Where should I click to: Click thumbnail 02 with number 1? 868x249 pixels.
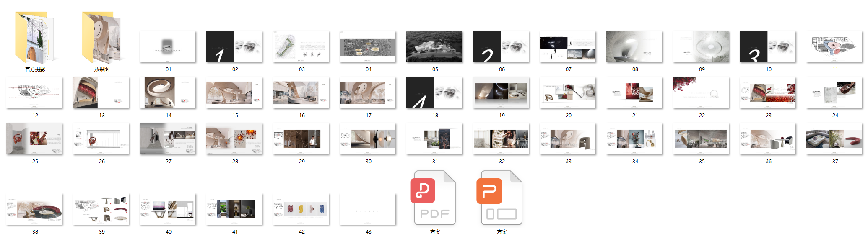tap(235, 46)
